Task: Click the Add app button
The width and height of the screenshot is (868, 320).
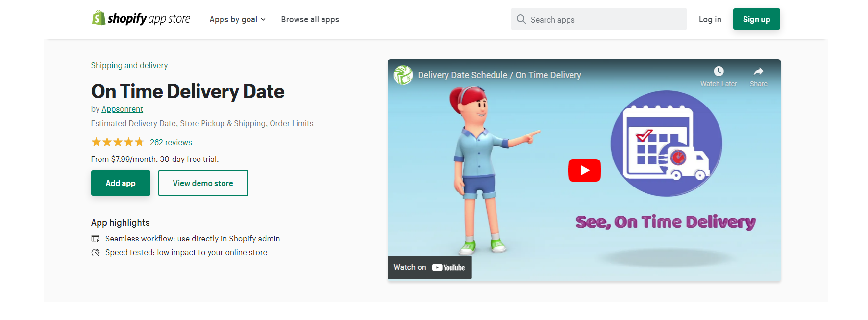Action: pos(121,183)
